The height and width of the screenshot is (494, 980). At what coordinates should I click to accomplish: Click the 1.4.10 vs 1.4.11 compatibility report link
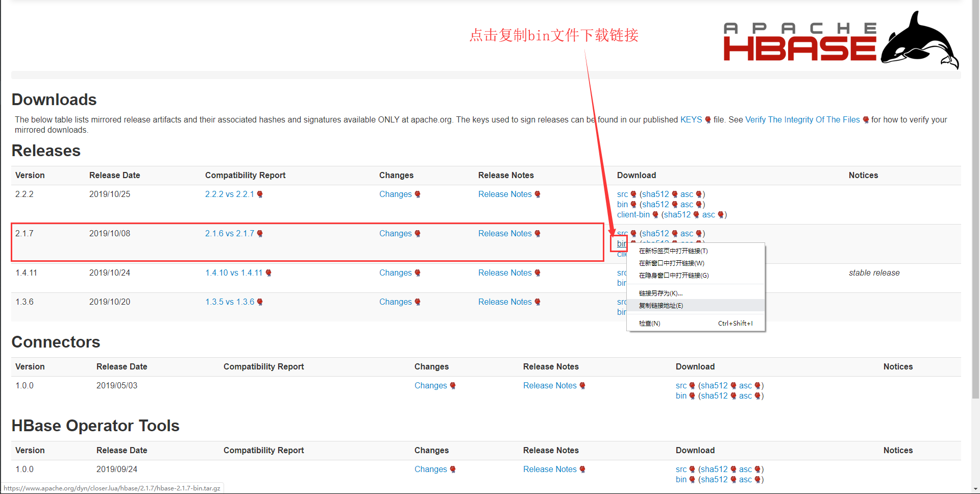pos(235,273)
